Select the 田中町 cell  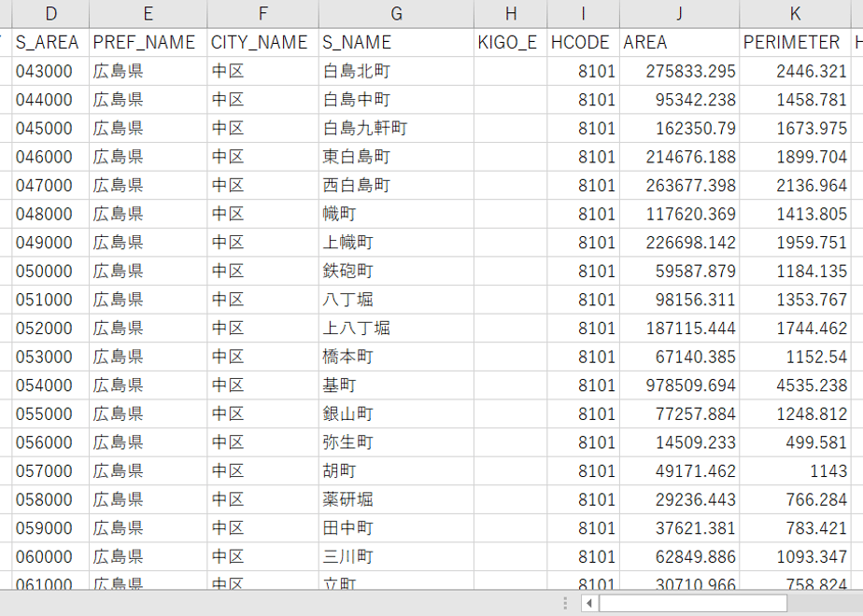click(396, 528)
